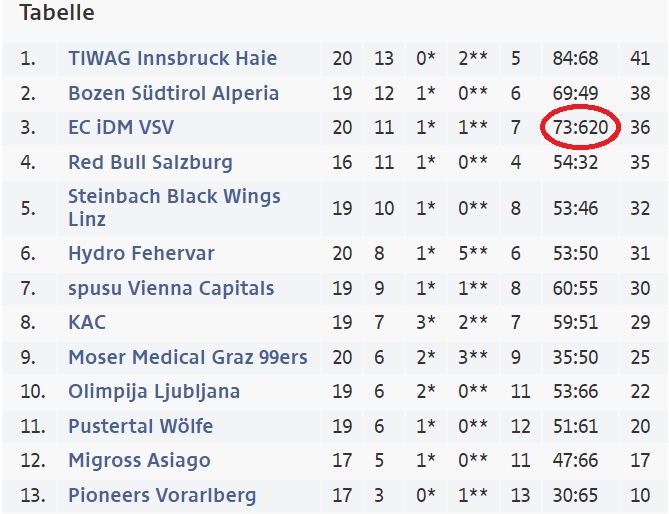Click the KAC team link

[x=87, y=322]
